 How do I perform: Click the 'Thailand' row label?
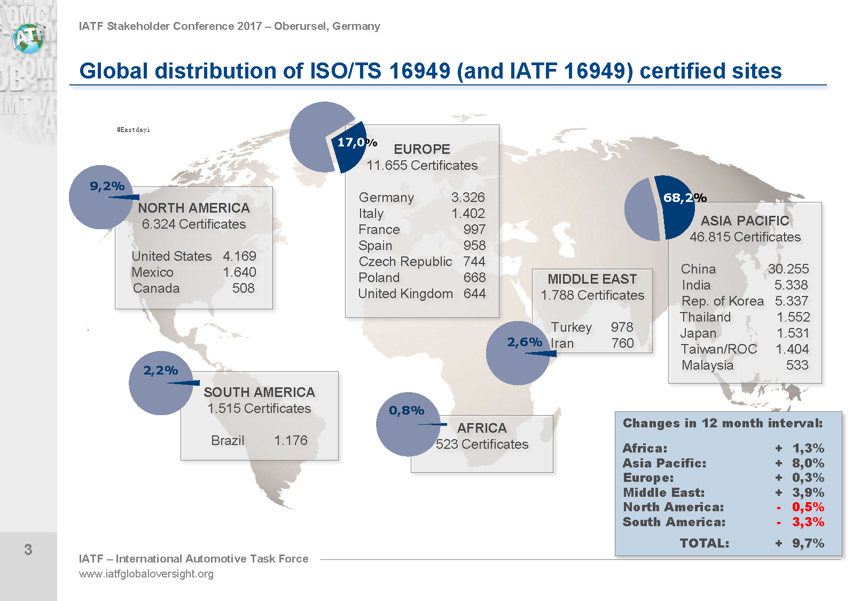tap(706, 317)
